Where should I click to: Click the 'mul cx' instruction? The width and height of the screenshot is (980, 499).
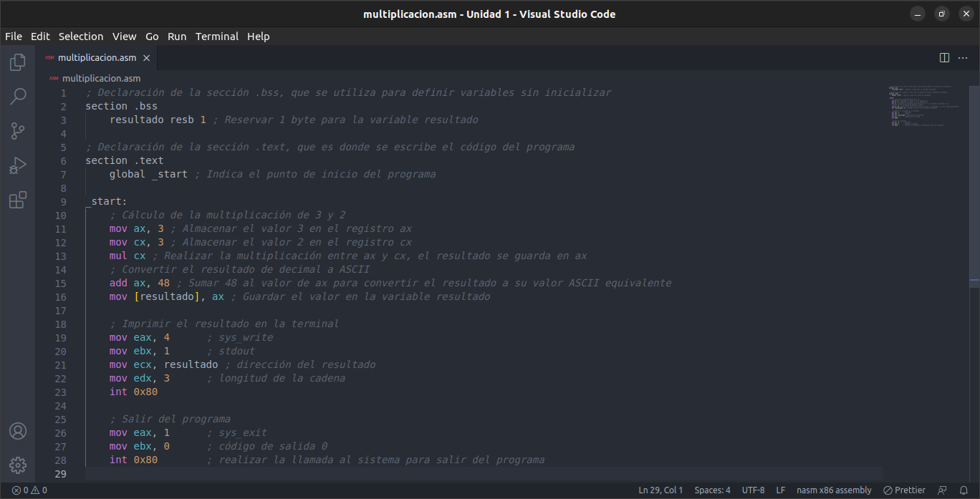coord(128,256)
